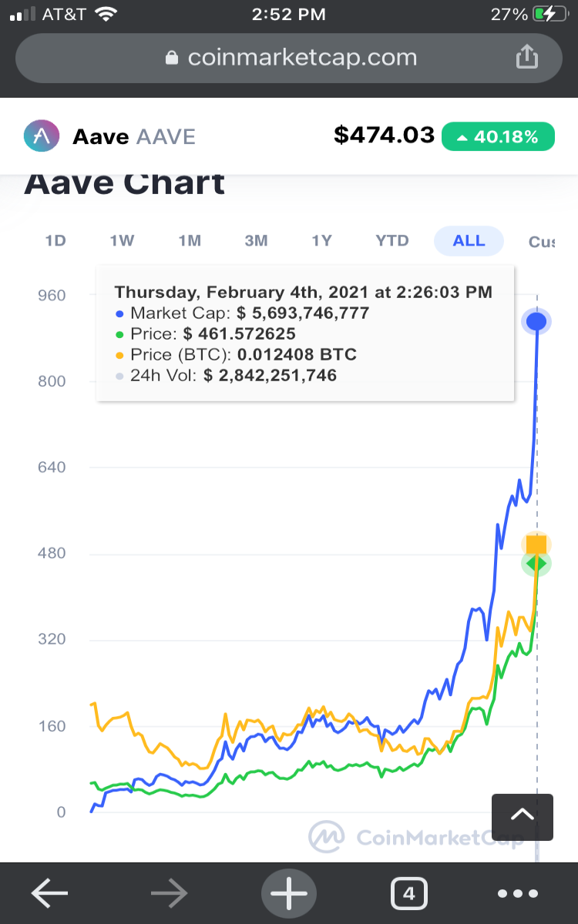The width and height of the screenshot is (578, 924).
Task: Select the ALL chart range
Action: pos(469,241)
